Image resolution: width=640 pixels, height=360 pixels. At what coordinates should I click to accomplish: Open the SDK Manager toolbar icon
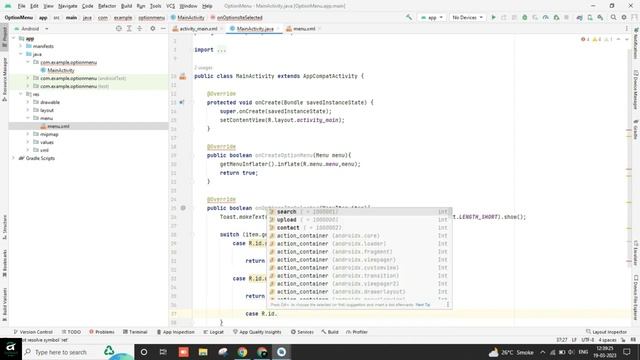(x=600, y=18)
